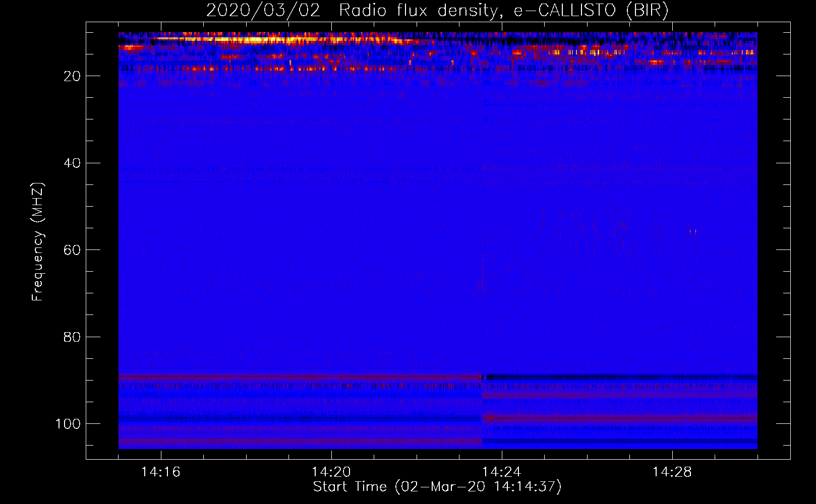816x504 pixels.
Task: Click the '14:28' time tick label
Action: (x=672, y=472)
